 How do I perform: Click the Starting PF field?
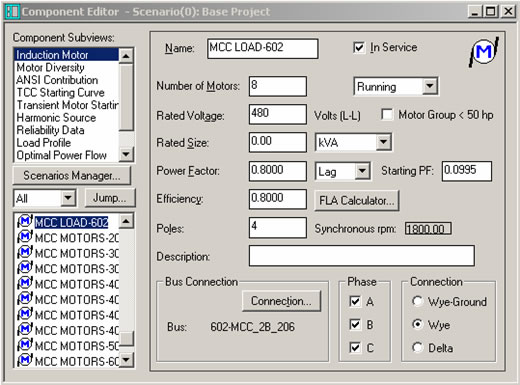[x=467, y=171]
